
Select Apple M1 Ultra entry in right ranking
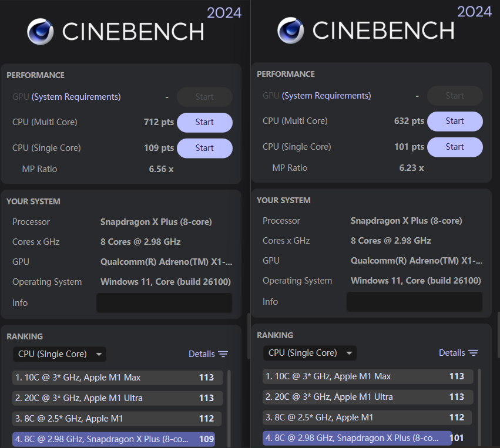[368, 397]
